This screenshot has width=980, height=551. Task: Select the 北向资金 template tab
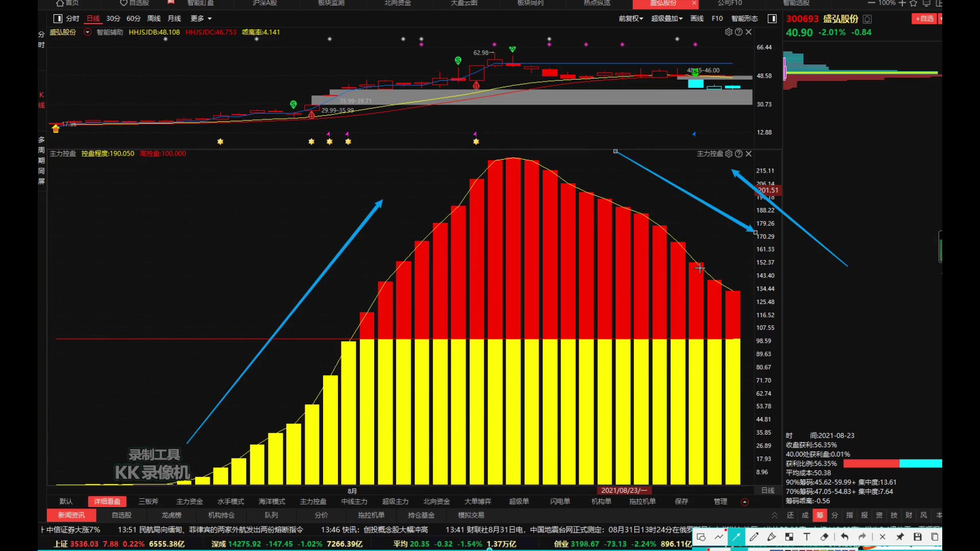click(x=436, y=502)
